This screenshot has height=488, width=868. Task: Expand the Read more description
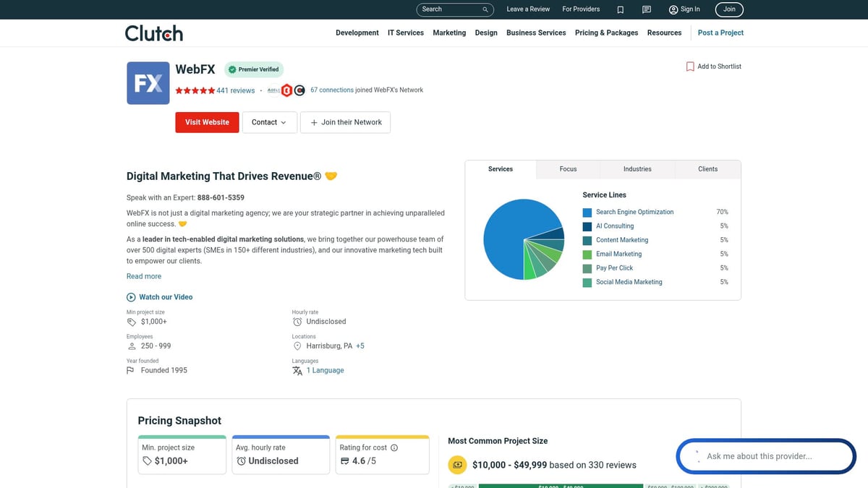143,275
